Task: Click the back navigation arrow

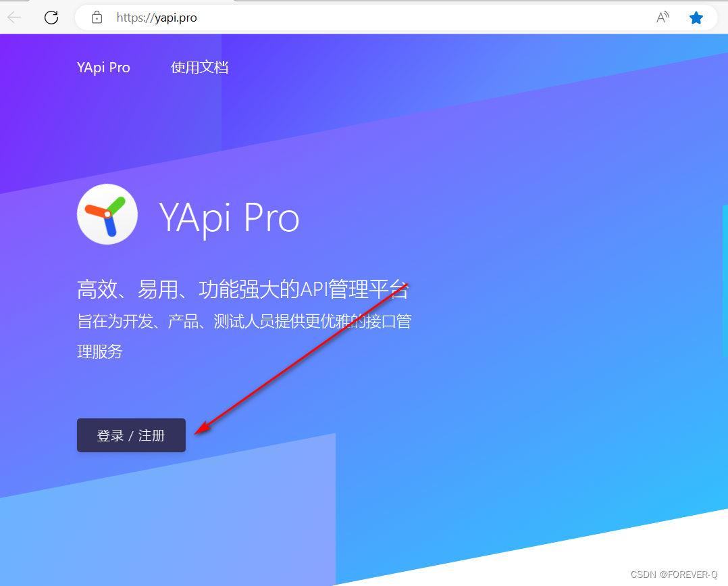Action: [14, 18]
